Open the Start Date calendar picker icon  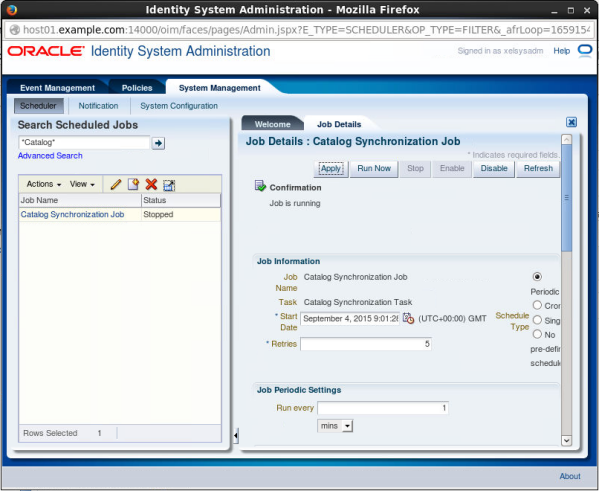(x=408, y=318)
